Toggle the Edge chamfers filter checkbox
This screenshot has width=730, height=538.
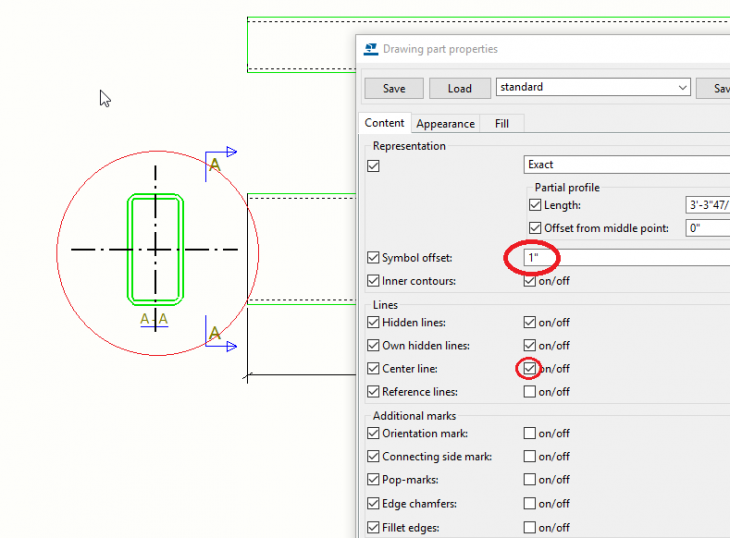point(373,504)
